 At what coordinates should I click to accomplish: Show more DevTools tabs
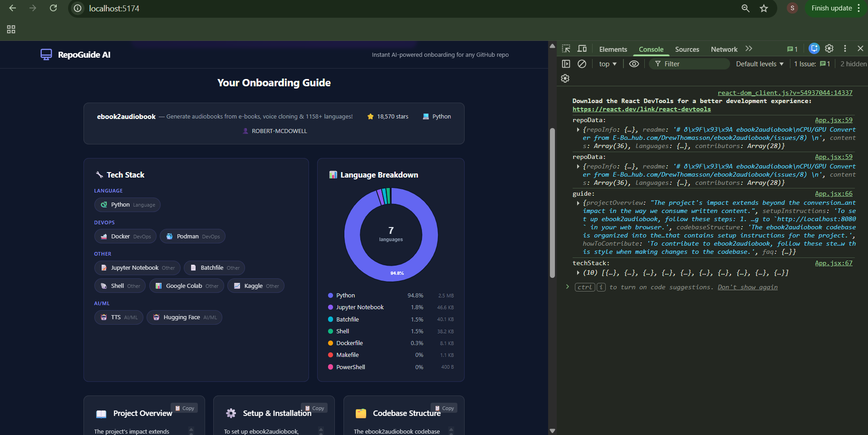click(x=749, y=49)
